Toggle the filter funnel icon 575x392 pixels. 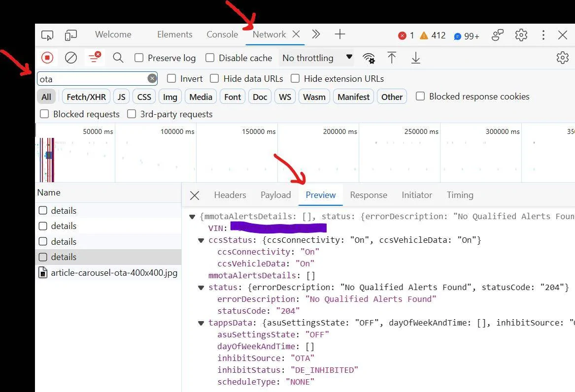pos(95,58)
